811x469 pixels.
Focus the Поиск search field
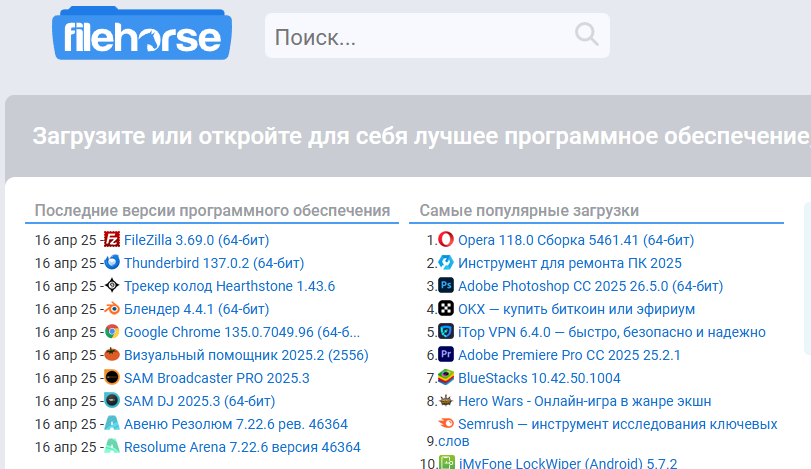pyautogui.click(x=437, y=36)
